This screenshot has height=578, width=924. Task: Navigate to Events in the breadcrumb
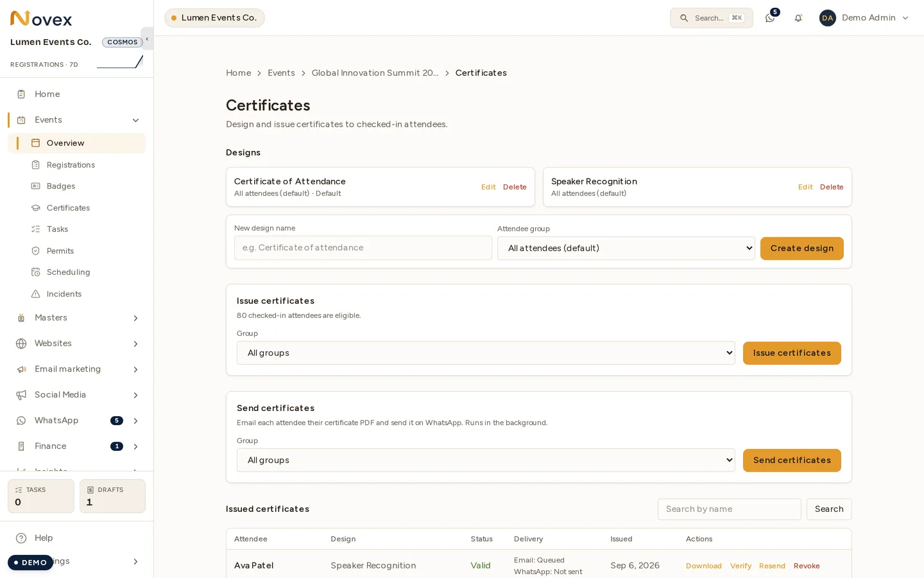(281, 73)
